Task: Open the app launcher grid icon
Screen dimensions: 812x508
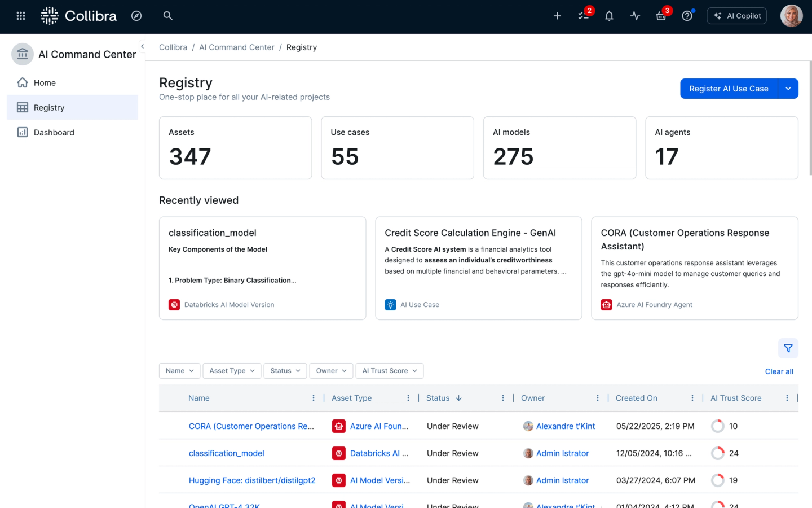Action: pyautogui.click(x=21, y=16)
